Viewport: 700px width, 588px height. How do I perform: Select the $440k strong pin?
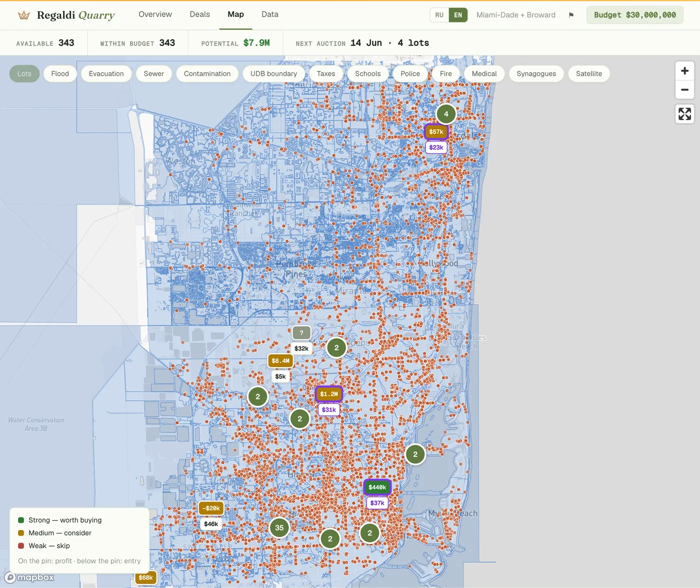pos(377,487)
